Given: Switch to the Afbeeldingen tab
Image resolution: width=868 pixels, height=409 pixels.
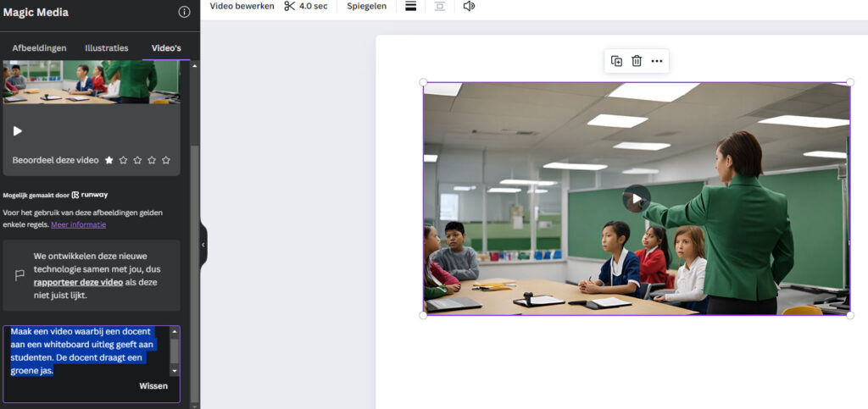Looking at the screenshot, I should point(39,48).
